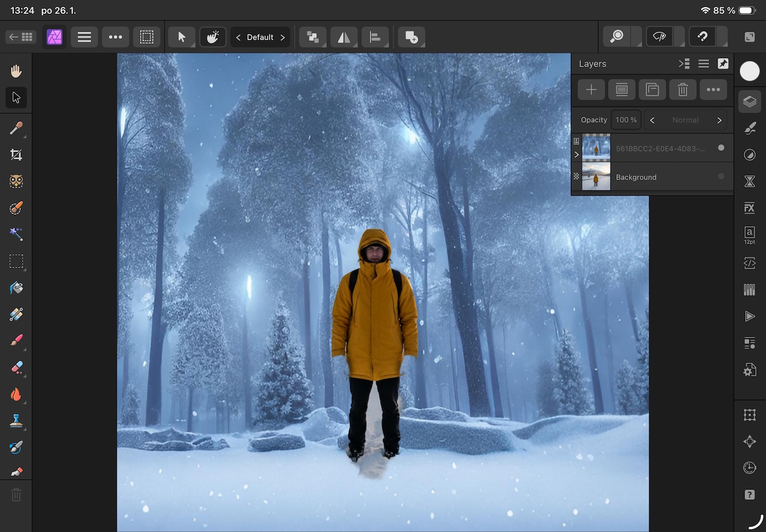Open the Adjustments studio panel
This screenshot has height=532, width=766.
point(749,155)
